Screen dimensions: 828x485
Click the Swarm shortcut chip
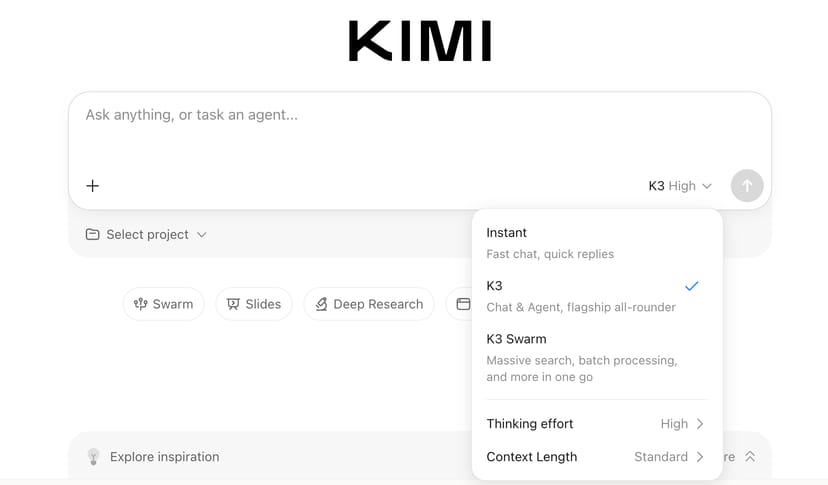tap(164, 304)
